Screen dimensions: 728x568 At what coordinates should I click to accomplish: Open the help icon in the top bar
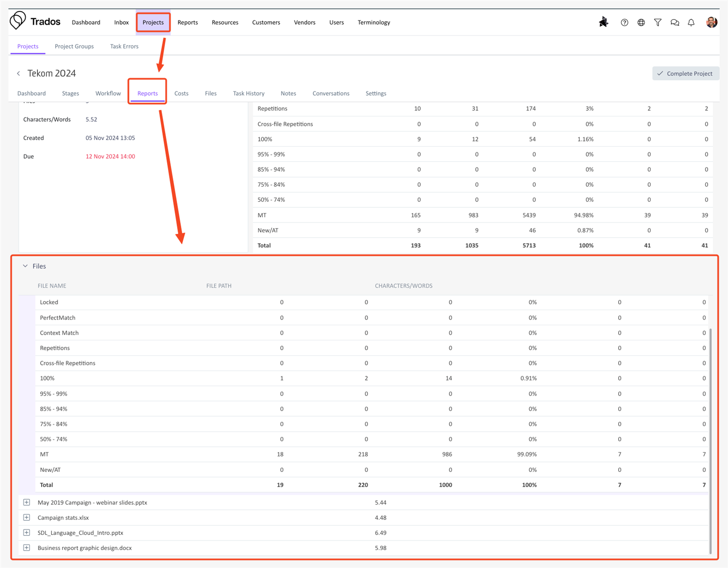click(624, 22)
